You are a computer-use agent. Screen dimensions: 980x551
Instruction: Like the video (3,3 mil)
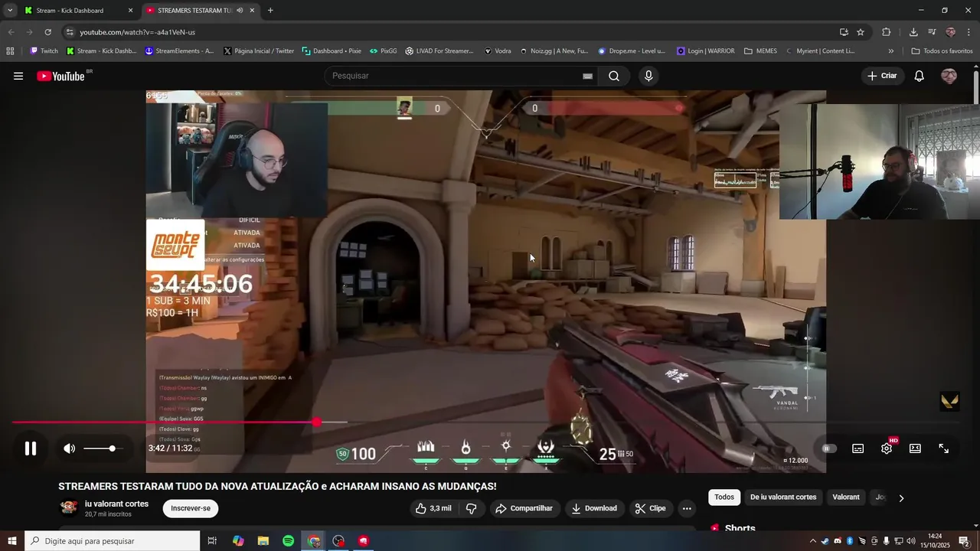(x=433, y=508)
